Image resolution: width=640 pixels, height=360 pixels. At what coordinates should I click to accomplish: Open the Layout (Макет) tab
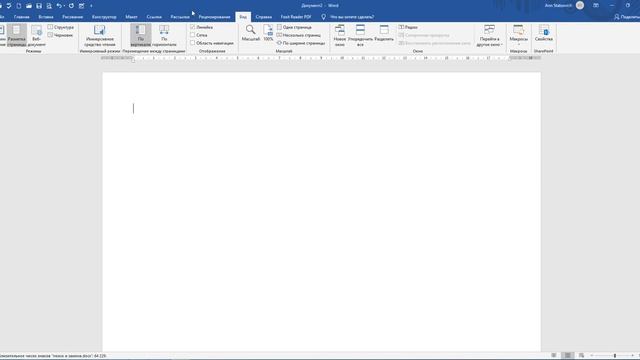(131, 17)
